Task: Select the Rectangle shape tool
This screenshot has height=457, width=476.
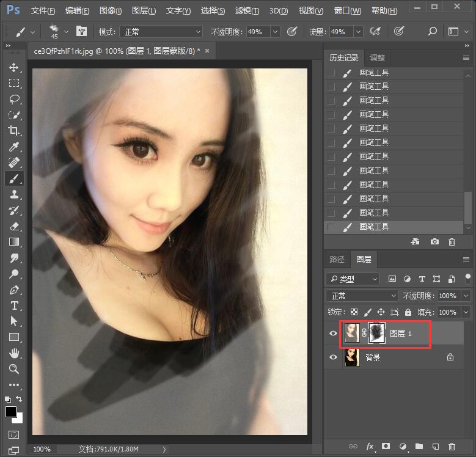Action: [x=13, y=337]
